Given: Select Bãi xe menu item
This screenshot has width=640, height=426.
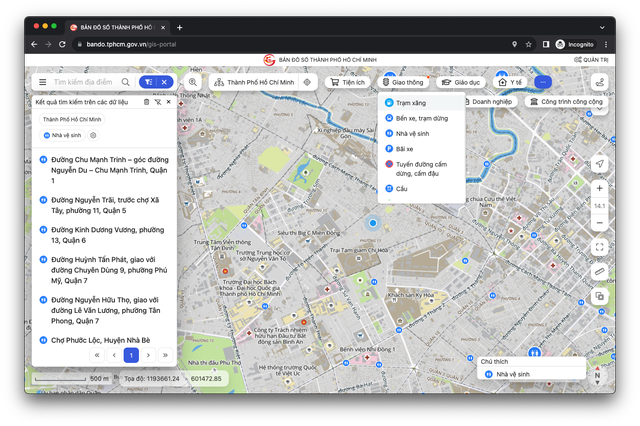Looking at the screenshot, I should [422, 149].
